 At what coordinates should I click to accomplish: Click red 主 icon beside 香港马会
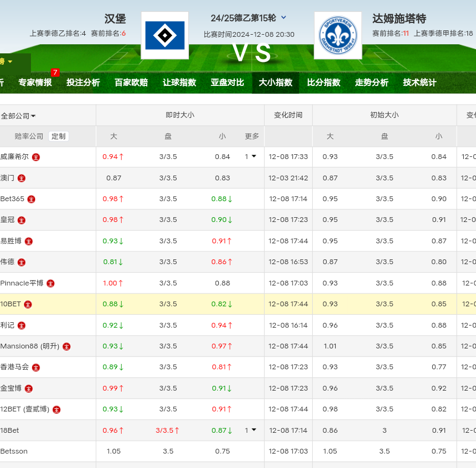click(x=36, y=368)
